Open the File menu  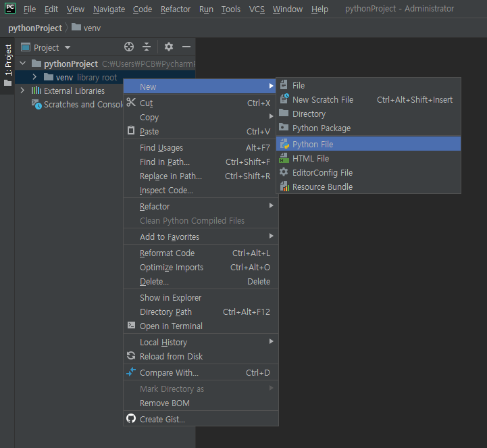click(x=30, y=9)
